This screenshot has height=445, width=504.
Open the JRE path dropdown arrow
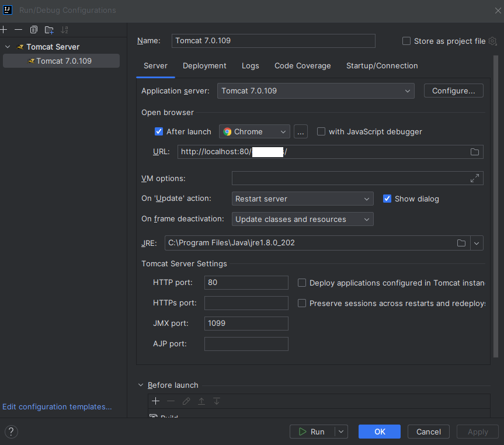pos(477,243)
